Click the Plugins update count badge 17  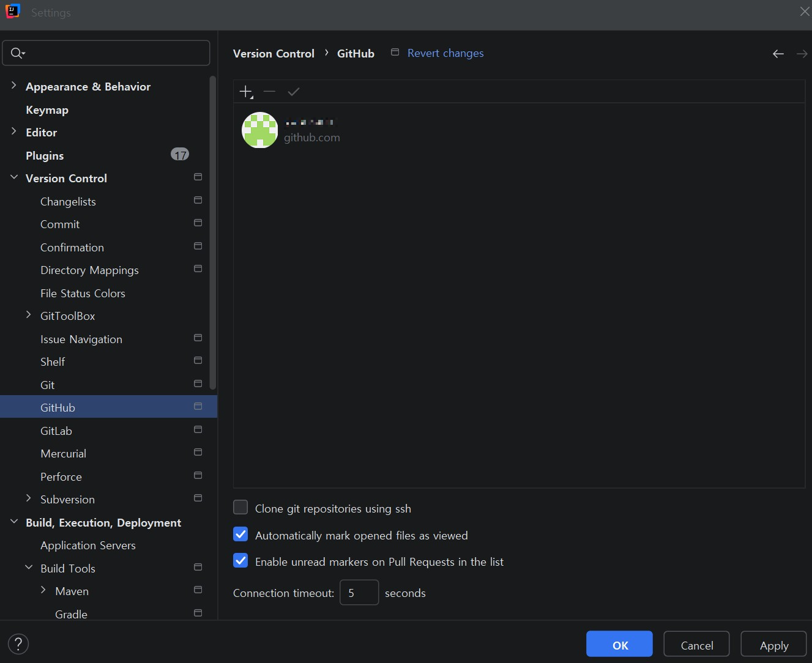(x=180, y=155)
